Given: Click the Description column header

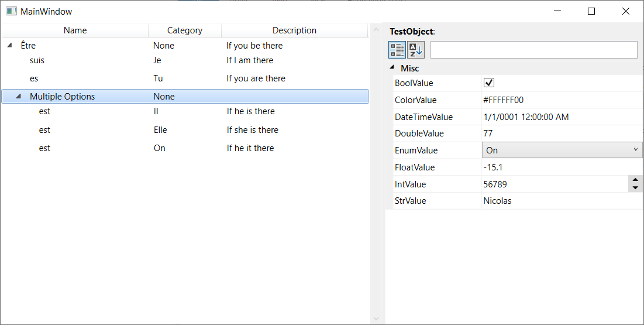Looking at the screenshot, I should point(294,30).
